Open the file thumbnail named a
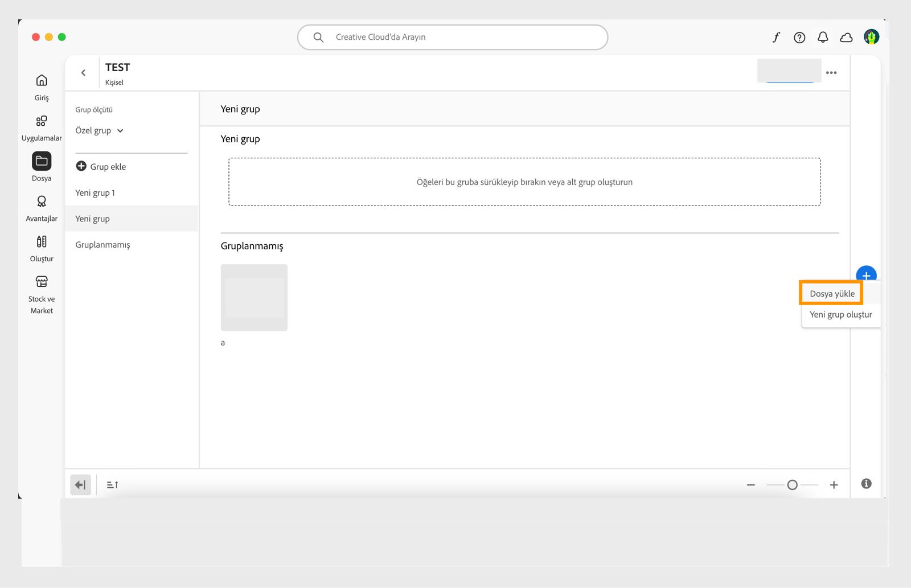The image size is (911, 588). click(x=254, y=298)
